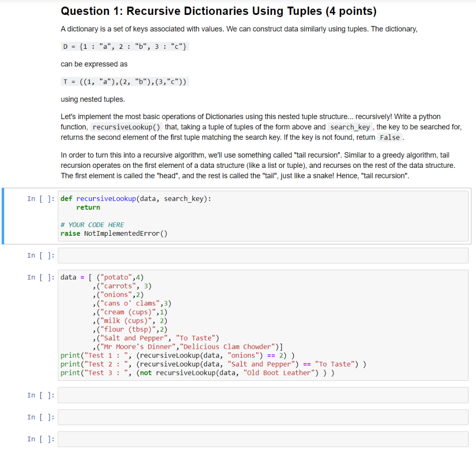
Task: Click the 'Test 2' print statement line
Action: (213, 364)
